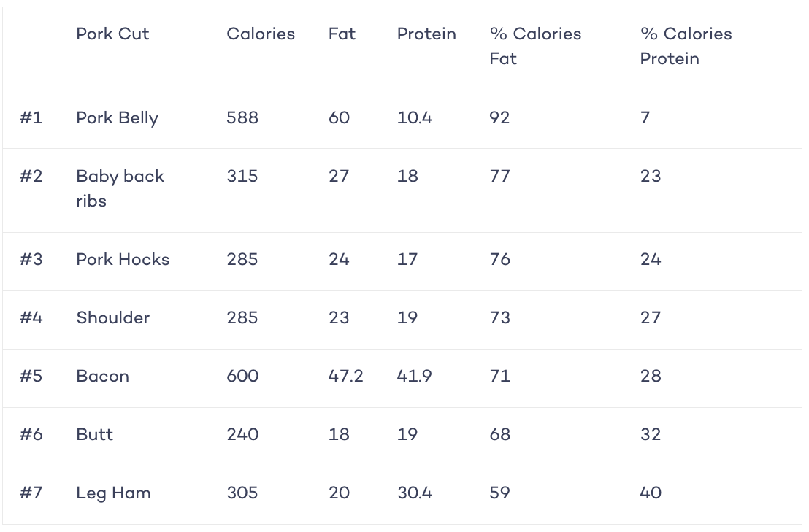Viewport: 809px width, 532px height.
Task: Select the % Calories Fat header
Action: coord(535,47)
